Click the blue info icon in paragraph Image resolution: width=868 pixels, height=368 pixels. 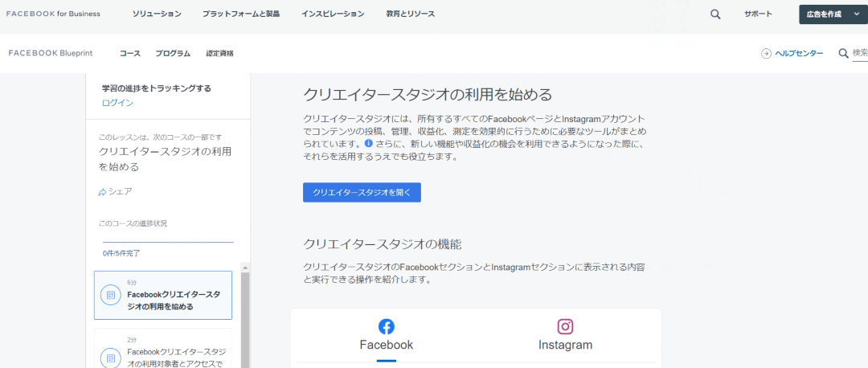click(368, 143)
